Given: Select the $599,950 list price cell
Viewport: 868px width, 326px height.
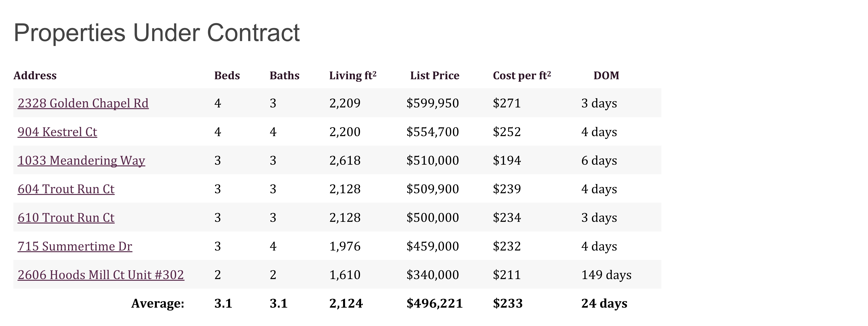Looking at the screenshot, I should click(433, 103).
